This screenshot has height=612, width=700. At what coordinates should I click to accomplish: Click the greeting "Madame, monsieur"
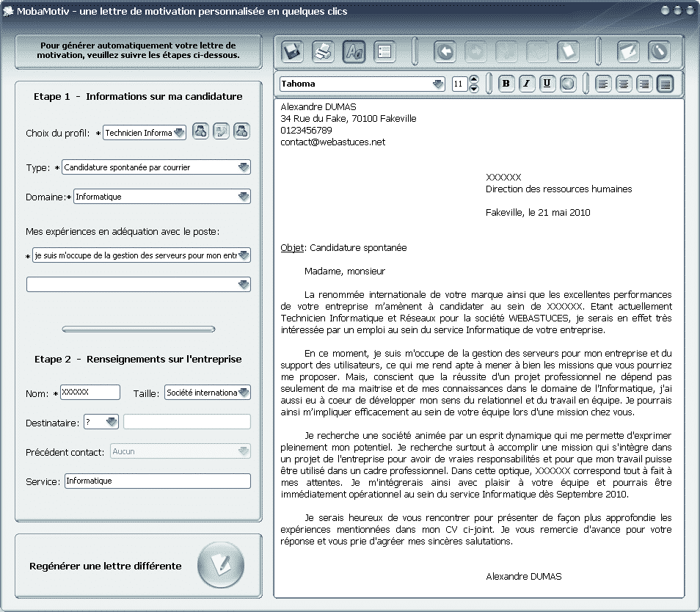coord(345,272)
